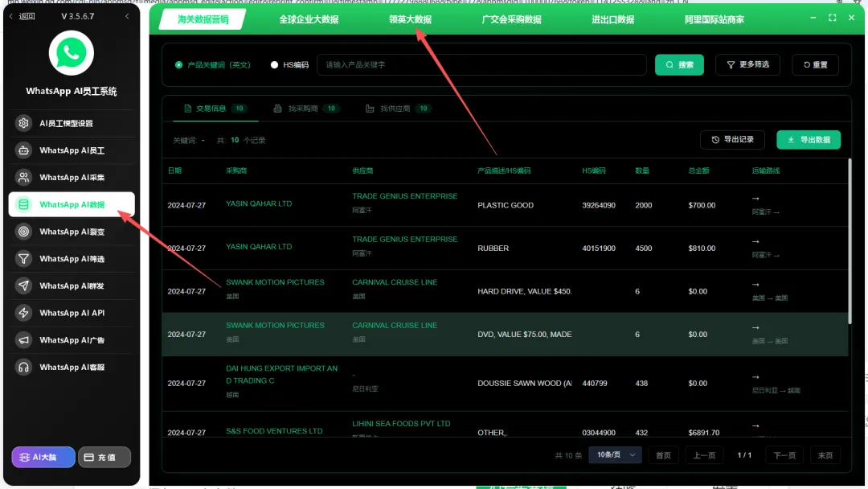Click the 总金额 column header
Screen dimensions: 868x489
point(698,171)
